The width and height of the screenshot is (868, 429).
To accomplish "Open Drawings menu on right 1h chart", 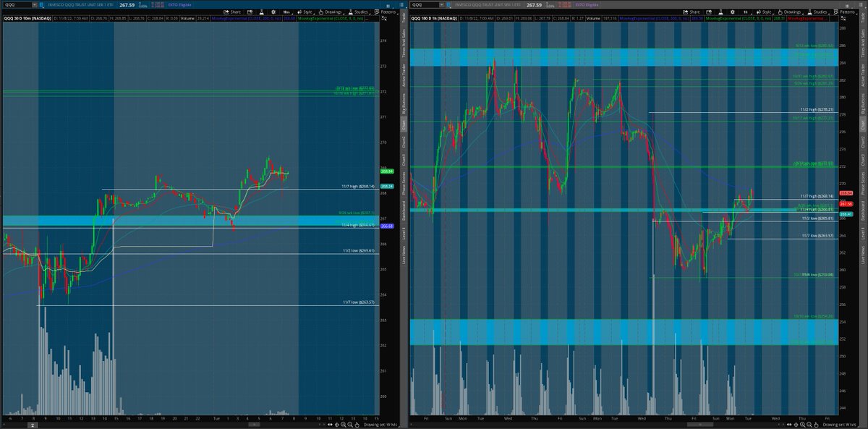I will 790,12.
